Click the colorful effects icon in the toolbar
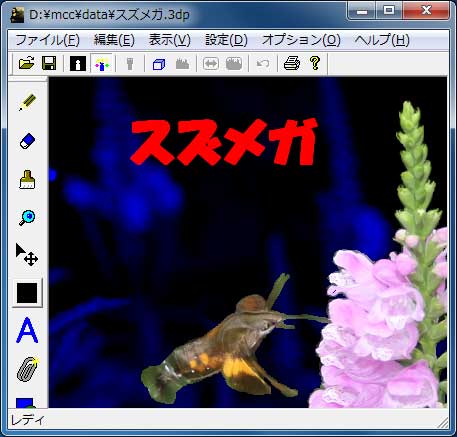The image size is (457, 437). (102, 63)
